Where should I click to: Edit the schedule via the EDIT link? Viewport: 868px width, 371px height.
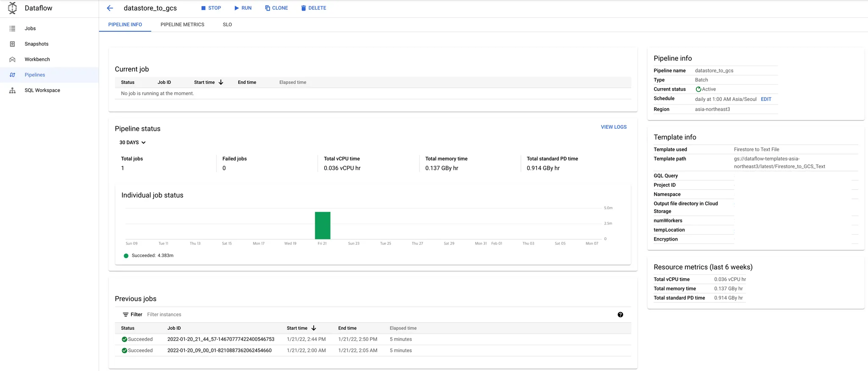766,99
